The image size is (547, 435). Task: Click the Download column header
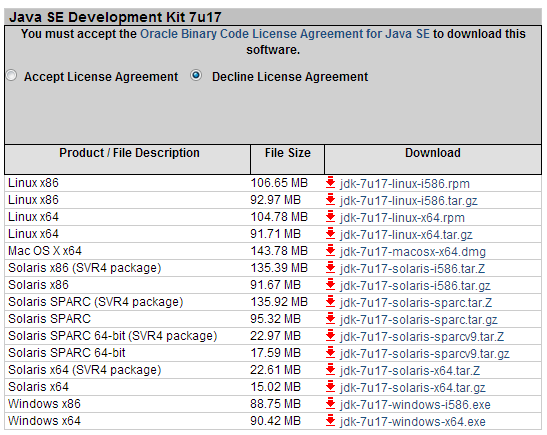point(433,153)
